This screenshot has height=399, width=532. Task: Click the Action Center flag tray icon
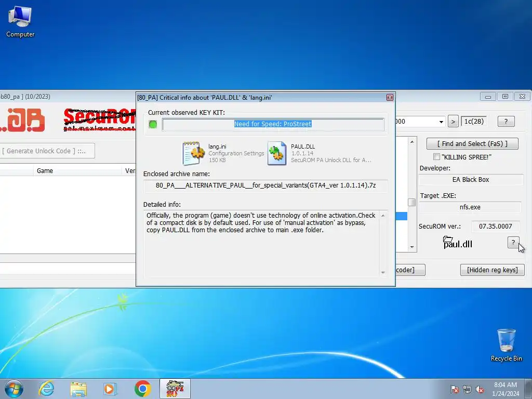click(454, 389)
